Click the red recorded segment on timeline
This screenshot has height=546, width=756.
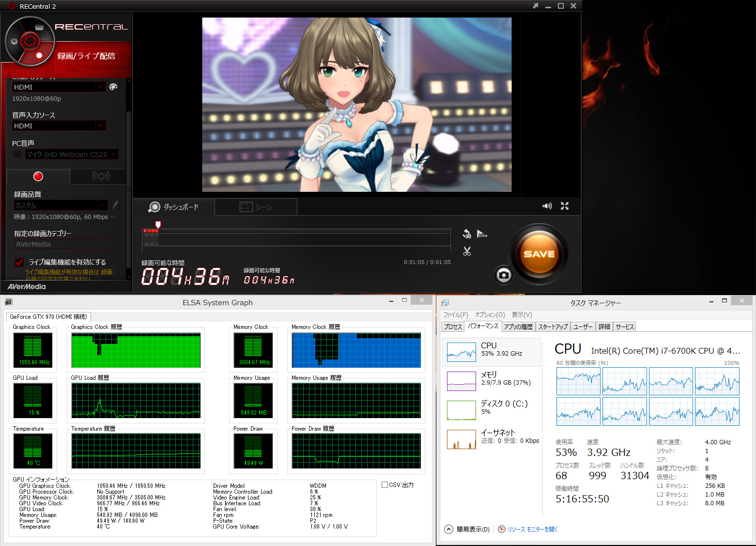tap(151, 231)
